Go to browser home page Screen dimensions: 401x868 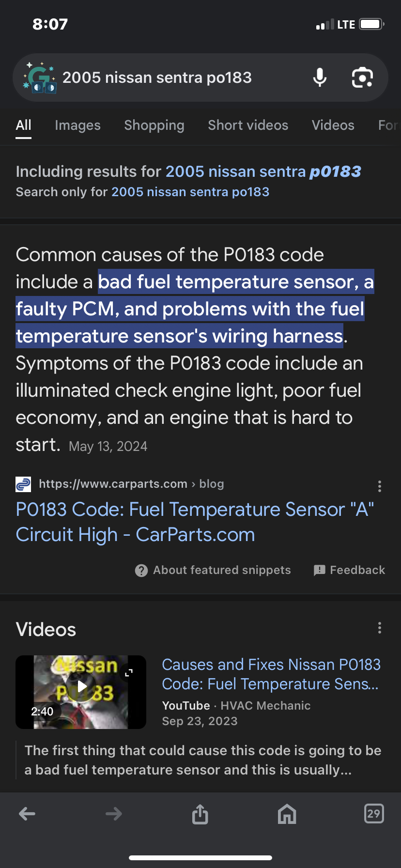(287, 814)
